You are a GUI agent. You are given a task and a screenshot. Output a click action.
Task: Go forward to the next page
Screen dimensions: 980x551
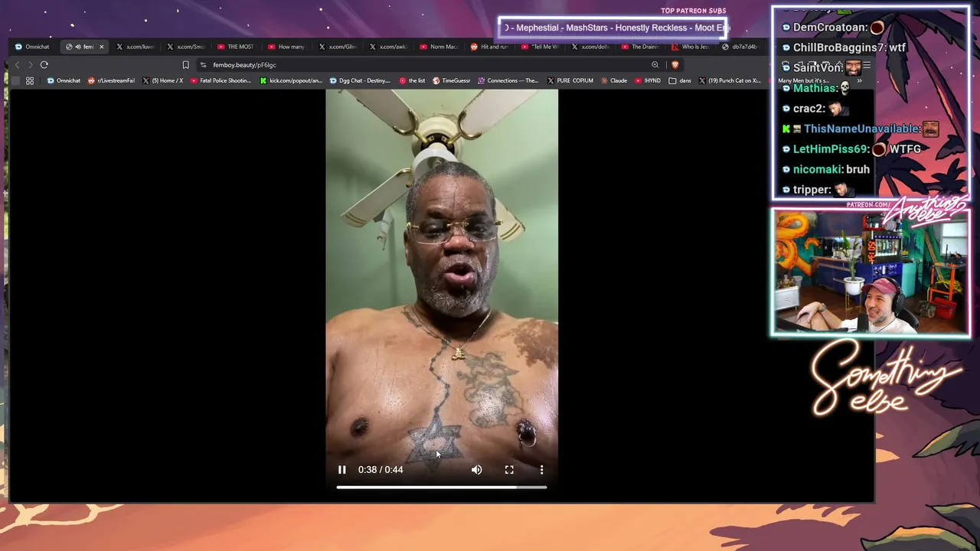[x=30, y=65]
